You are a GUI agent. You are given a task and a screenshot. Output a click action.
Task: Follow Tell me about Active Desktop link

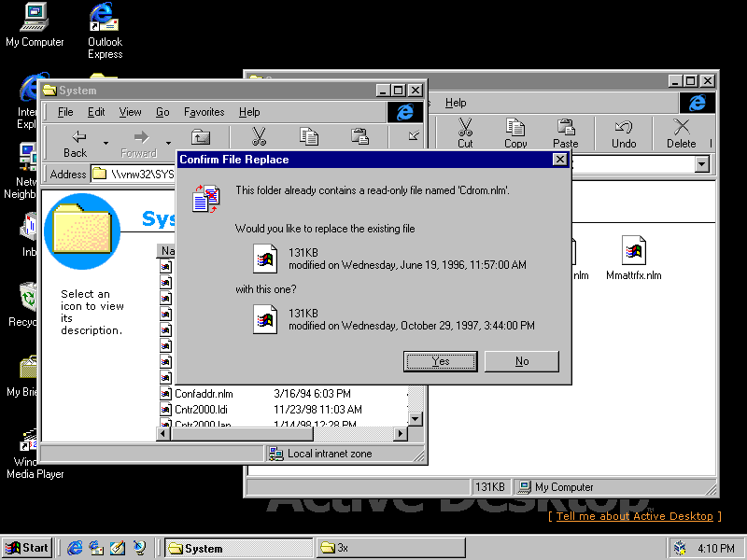pos(635,516)
